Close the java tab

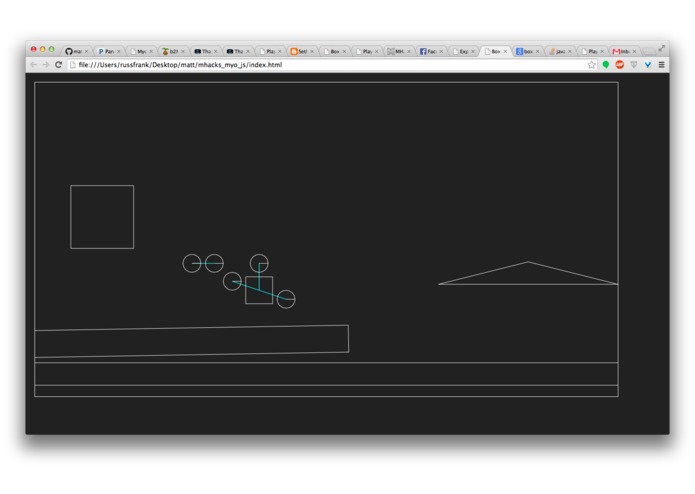pyautogui.click(x=570, y=51)
